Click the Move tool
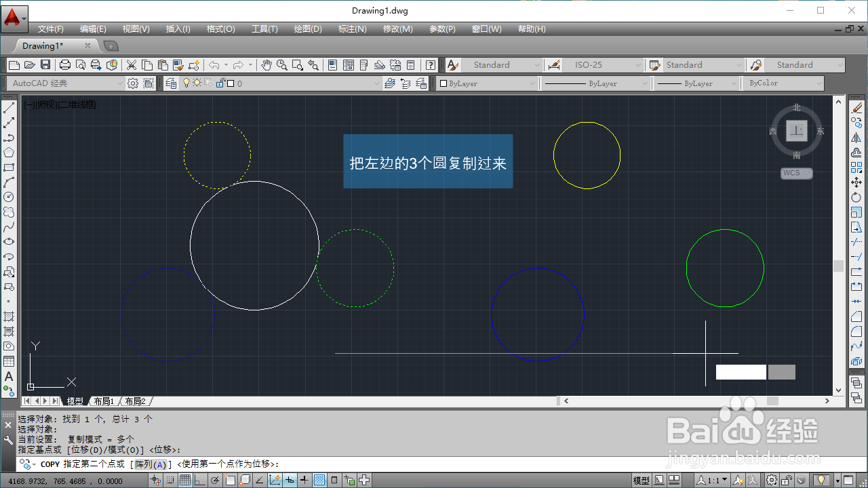Viewport: 868px width, 488px height. point(856,182)
